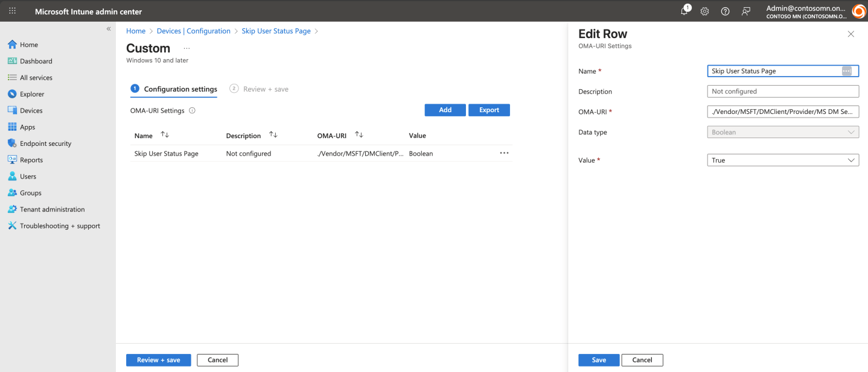868x372 pixels.
Task: Click the OMA-URI Settings info icon
Action: pos(192,110)
